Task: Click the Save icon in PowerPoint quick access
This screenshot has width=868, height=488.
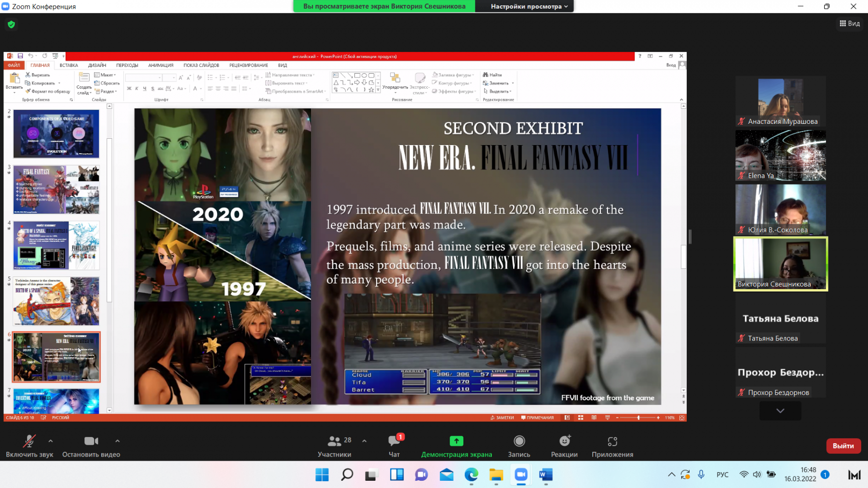Action: (x=20, y=56)
